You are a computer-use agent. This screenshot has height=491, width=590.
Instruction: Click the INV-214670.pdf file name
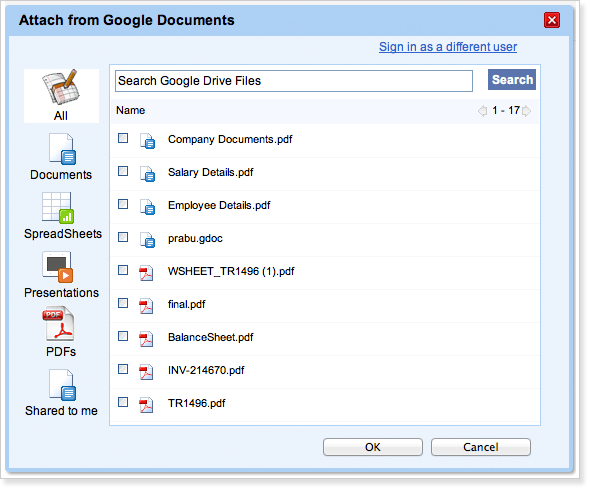(x=206, y=371)
